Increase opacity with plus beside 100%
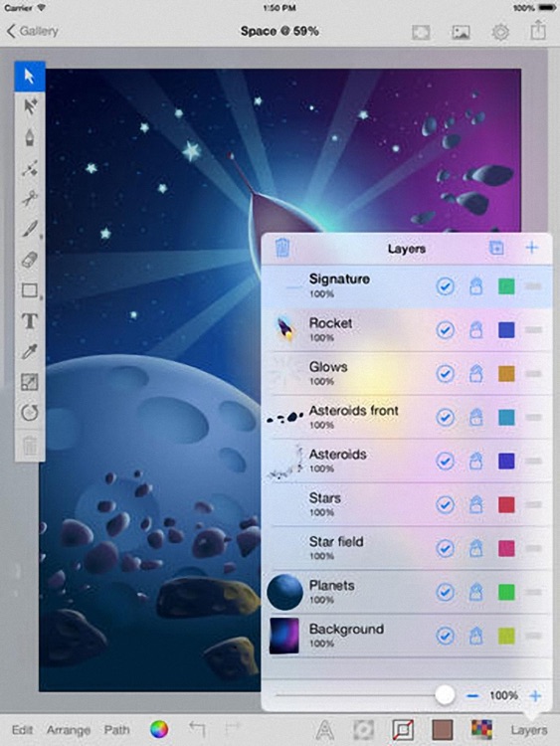Screen dimensions: 560x746 (535, 695)
